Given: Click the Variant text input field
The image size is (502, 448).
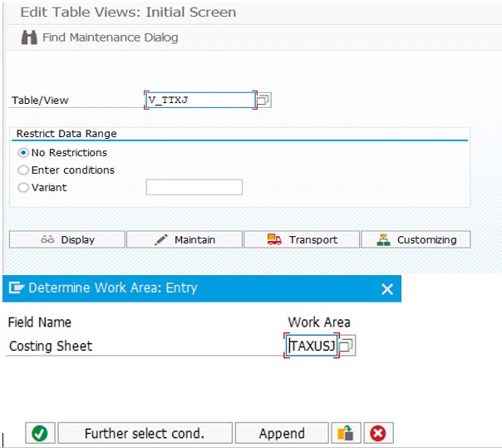Looking at the screenshot, I should click(194, 187).
